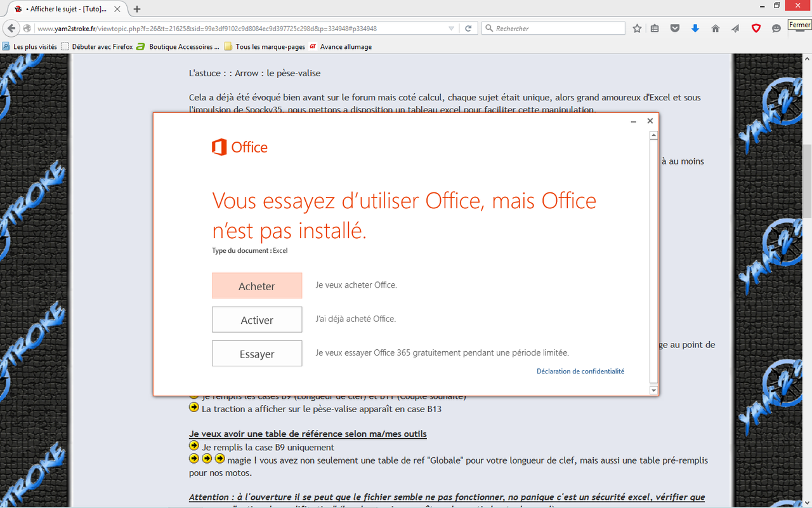Click the Acheter button
Viewport: 812px width, 508px height.
(257, 286)
